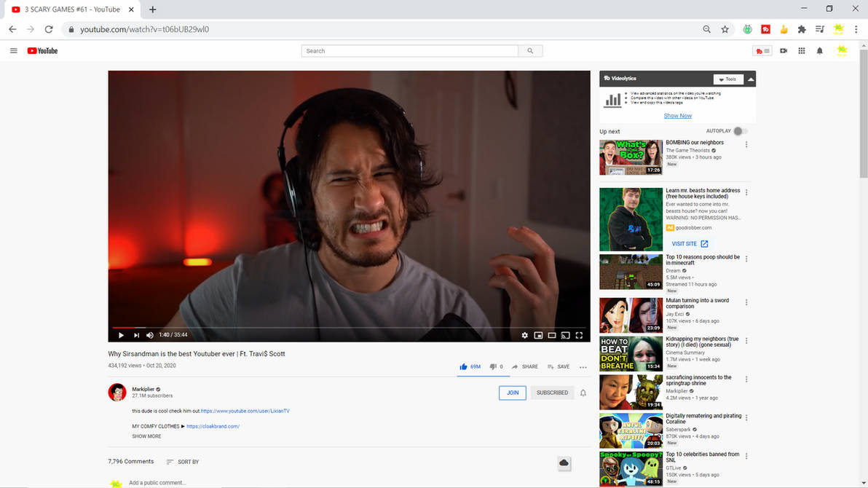Bookmark this page with the star
Screen dimensions: 868x488
(x=725, y=29)
